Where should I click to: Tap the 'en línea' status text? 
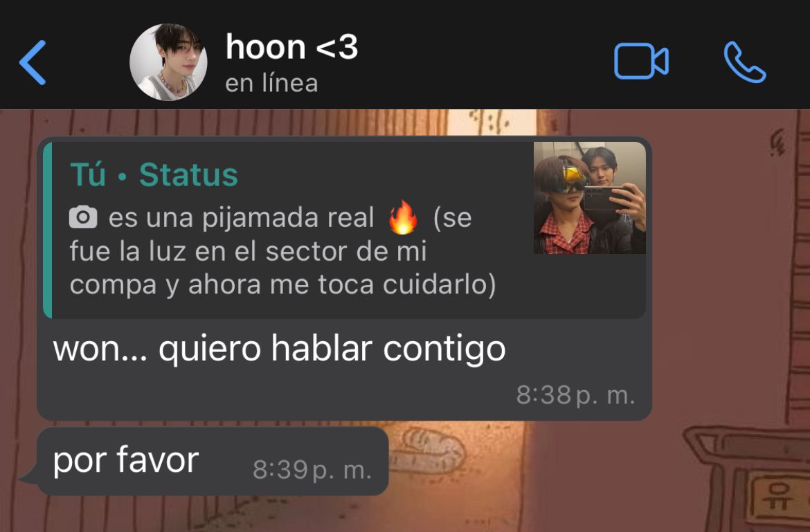pos(271,84)
